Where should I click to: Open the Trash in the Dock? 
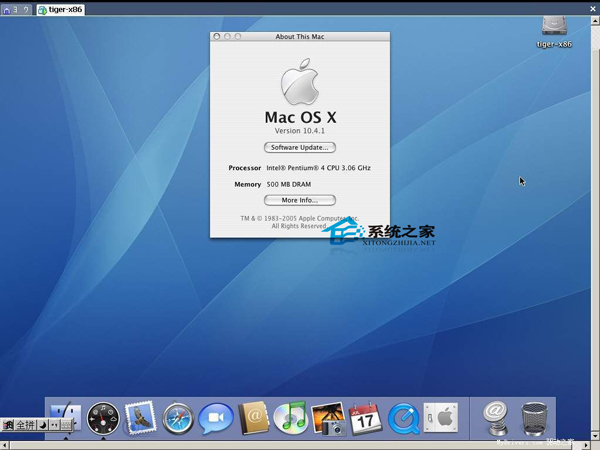(x=535, y=417)
